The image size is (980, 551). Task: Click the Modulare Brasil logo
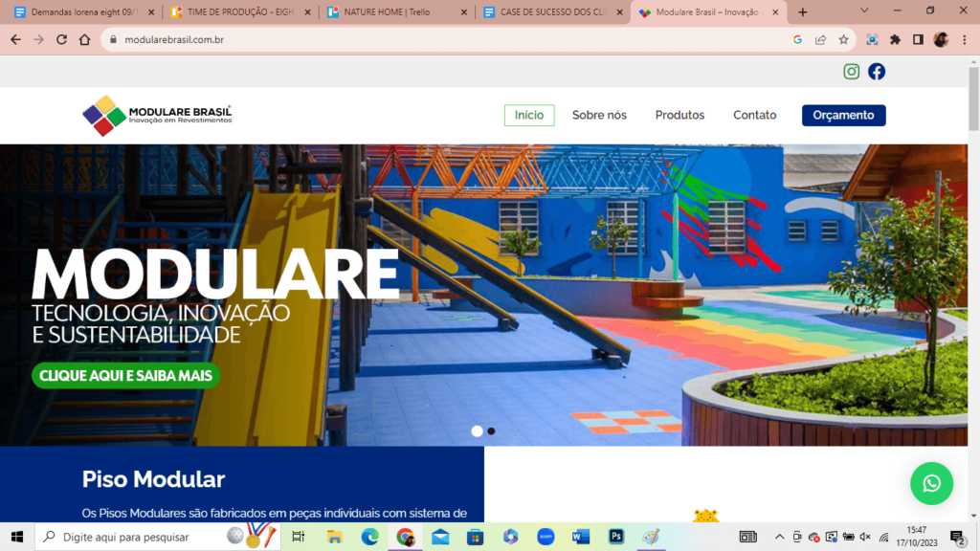click(x=157, y=116)
